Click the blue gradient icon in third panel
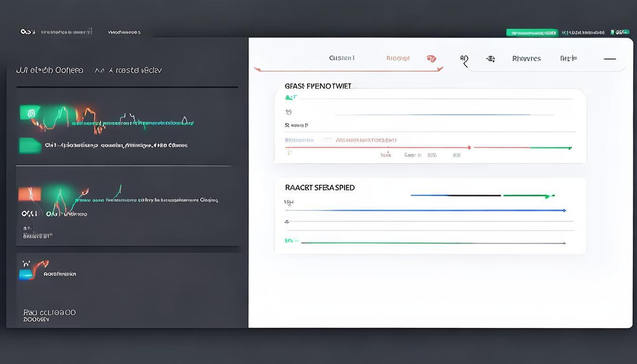Viewport: 637px width, 364px height. (27, 274)
